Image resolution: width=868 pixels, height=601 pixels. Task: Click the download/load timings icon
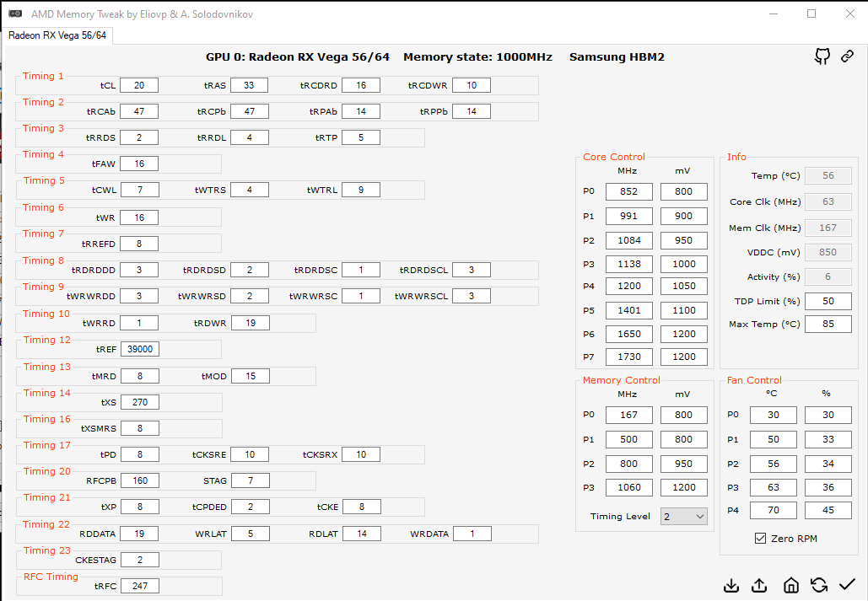click(x=731, y=585)
